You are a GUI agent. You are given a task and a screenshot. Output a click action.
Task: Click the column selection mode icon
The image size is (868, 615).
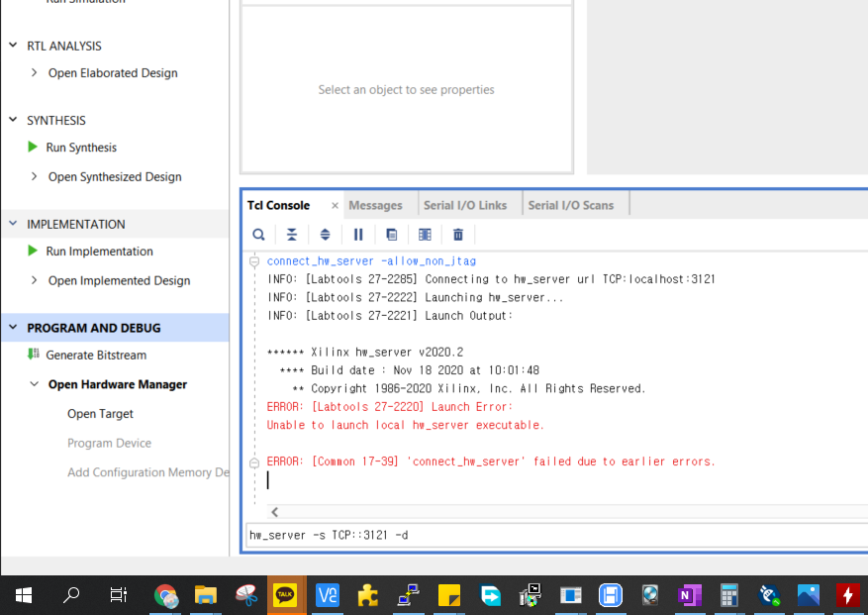pyautogui.click(x=425, y=235)
